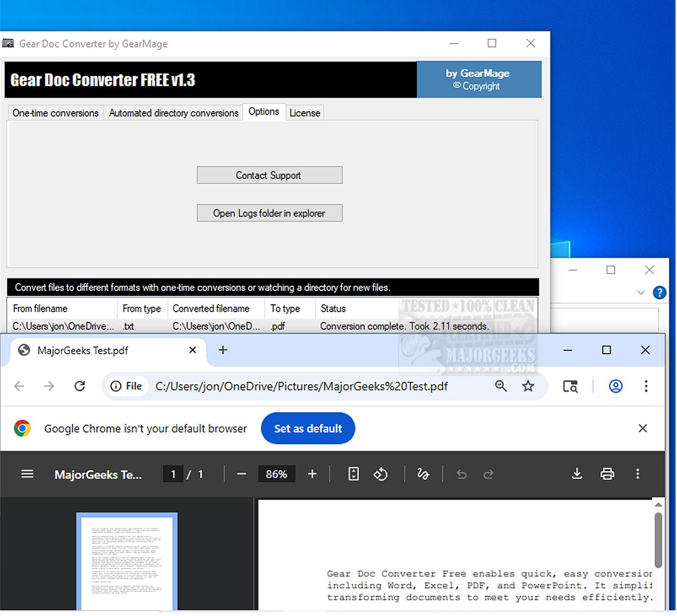Image resolution: width=677 pixels, height=616 pixels.
Task: Click the From type column header
Action: [x=142, y=308]
